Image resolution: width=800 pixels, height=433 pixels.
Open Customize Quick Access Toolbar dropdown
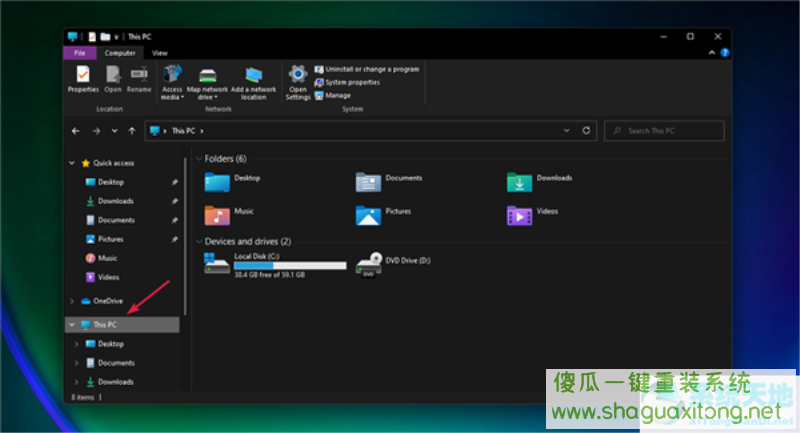tap(116, 37)
